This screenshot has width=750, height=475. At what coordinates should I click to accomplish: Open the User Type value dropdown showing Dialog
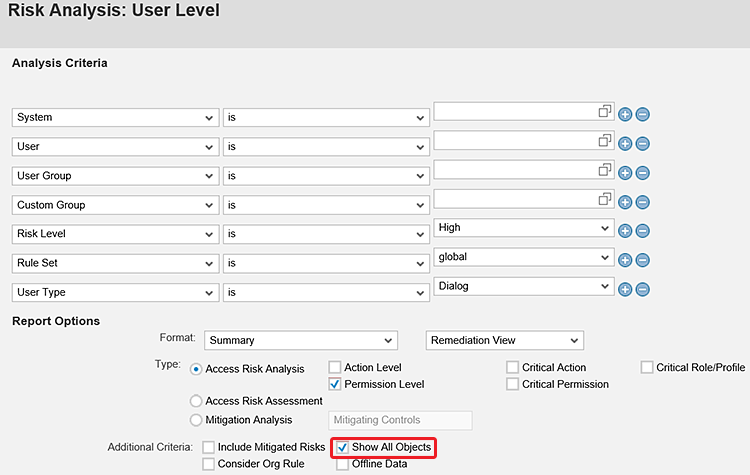pyautogui.click(x=523, y=286)
